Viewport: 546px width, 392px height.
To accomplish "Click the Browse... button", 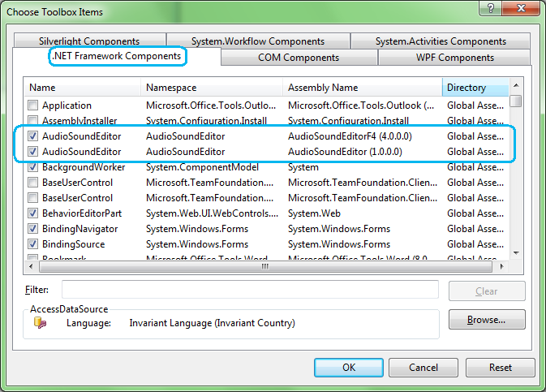I will coord(486,320).
